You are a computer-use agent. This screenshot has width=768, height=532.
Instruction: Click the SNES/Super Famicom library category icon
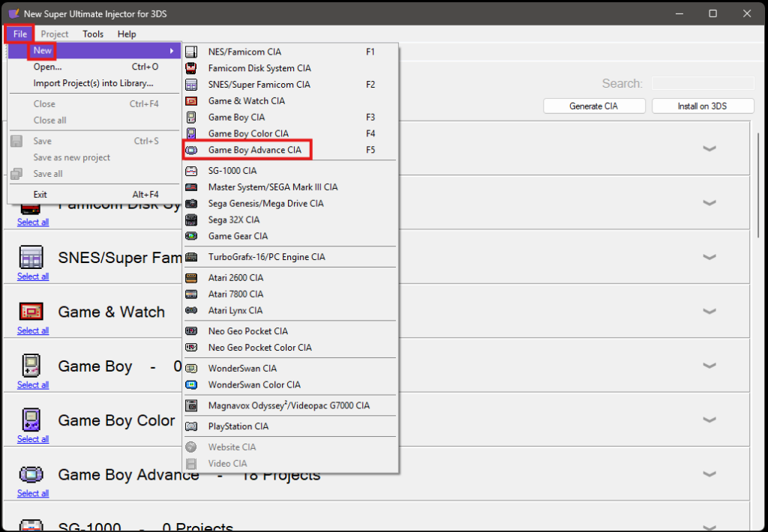click(x=31, y=257)
